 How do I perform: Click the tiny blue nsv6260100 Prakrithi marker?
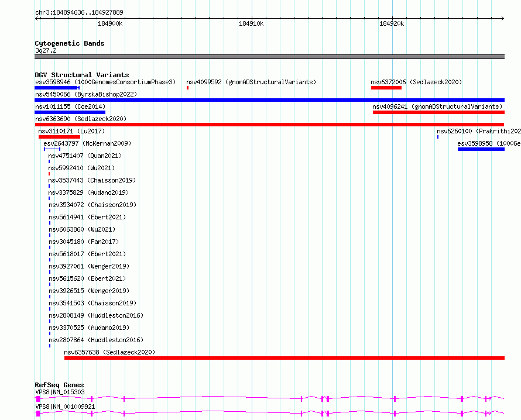coord(438,137)
